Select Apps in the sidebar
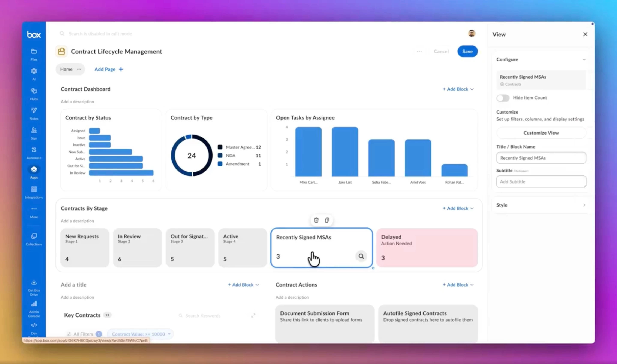Image resolution: width=617 pixels, height=364 pixels. 34,172
